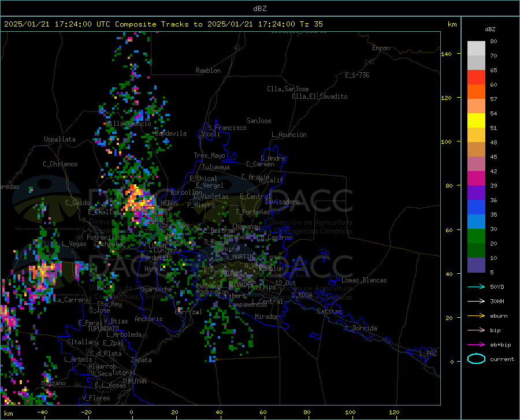Screen dimensions: 520x420
Task: Click the '80' label on dBZ scale
Action: coord(493,41)
